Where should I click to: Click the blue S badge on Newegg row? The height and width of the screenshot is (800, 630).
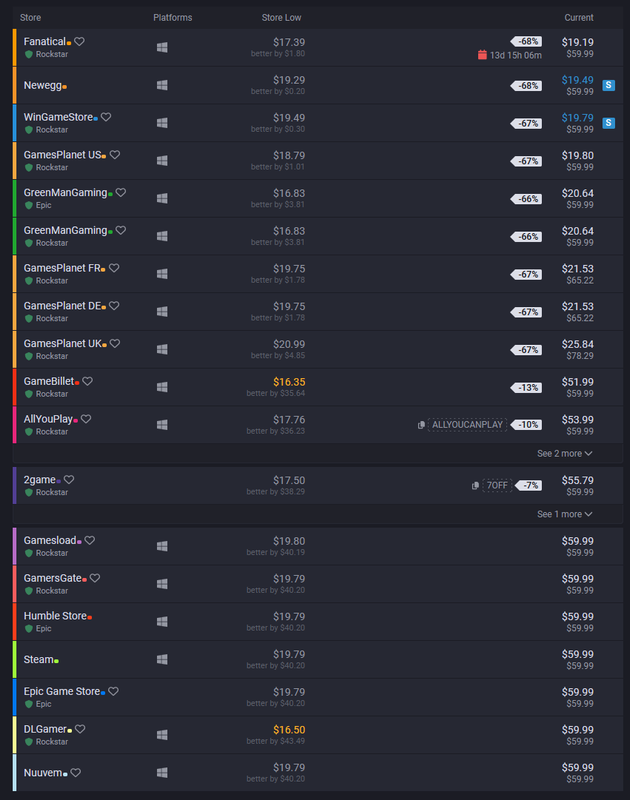pos(609,85)
